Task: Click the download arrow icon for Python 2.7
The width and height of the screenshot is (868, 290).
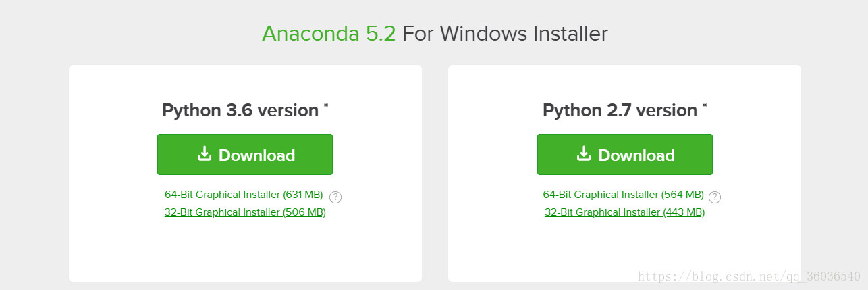Action: click(584, 154)
